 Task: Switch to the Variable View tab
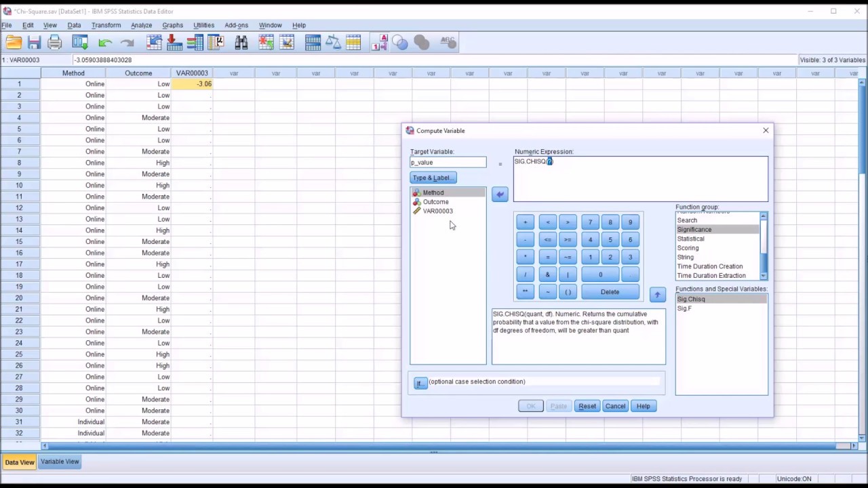point(60,462)
